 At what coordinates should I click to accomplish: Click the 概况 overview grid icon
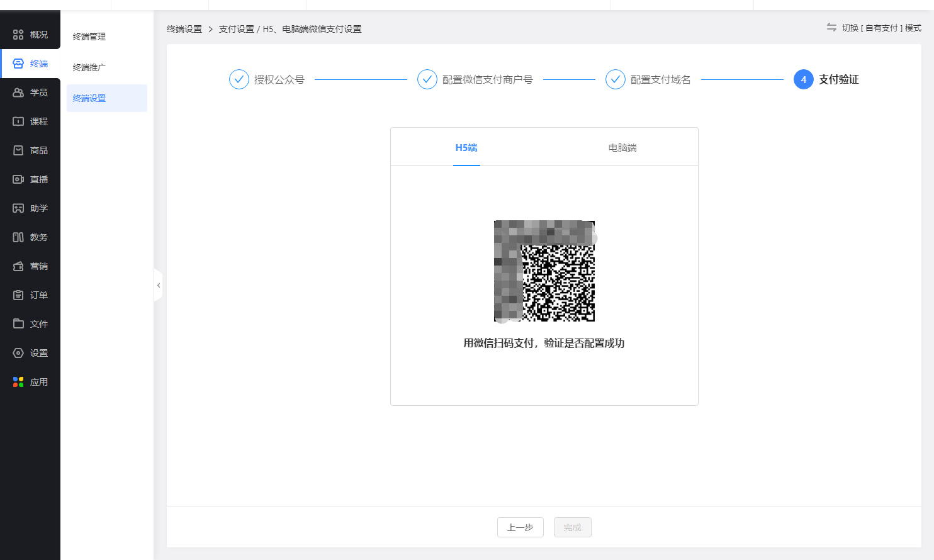click(x=18, y=35)
